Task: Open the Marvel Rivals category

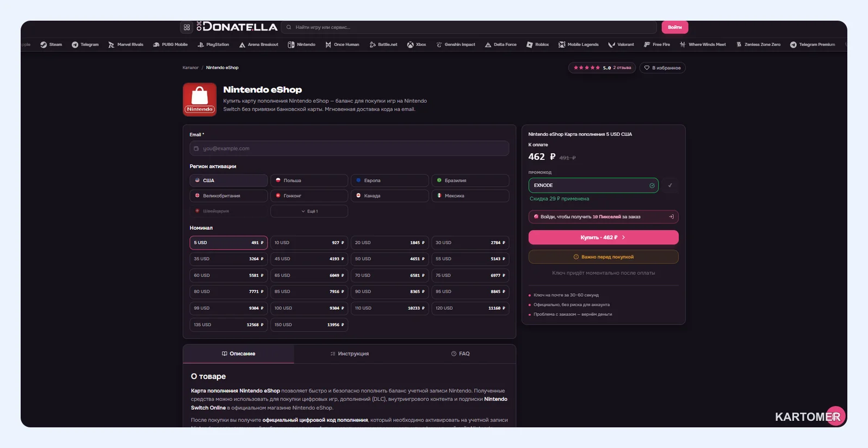Action: click(x=126, y=45)
